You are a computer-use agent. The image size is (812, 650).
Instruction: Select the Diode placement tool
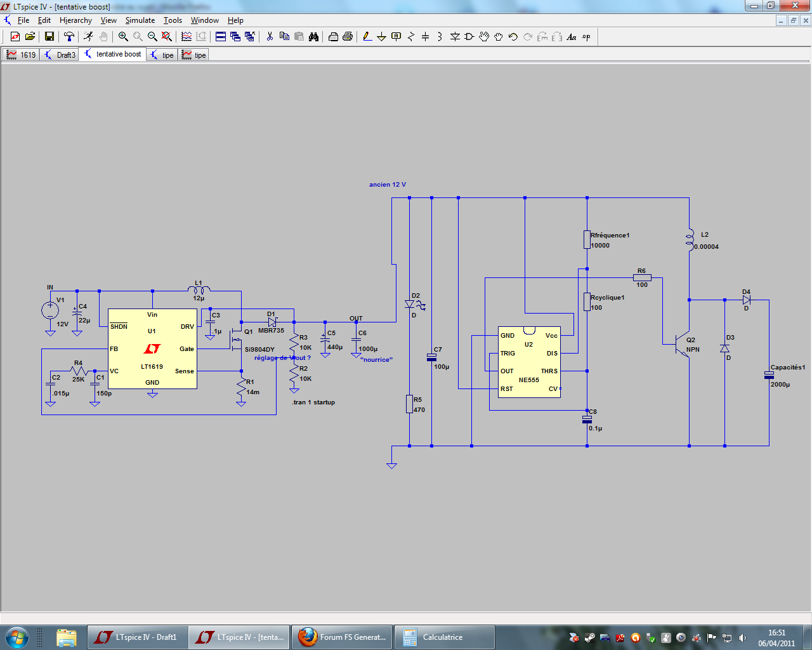[x=455, y=37]
